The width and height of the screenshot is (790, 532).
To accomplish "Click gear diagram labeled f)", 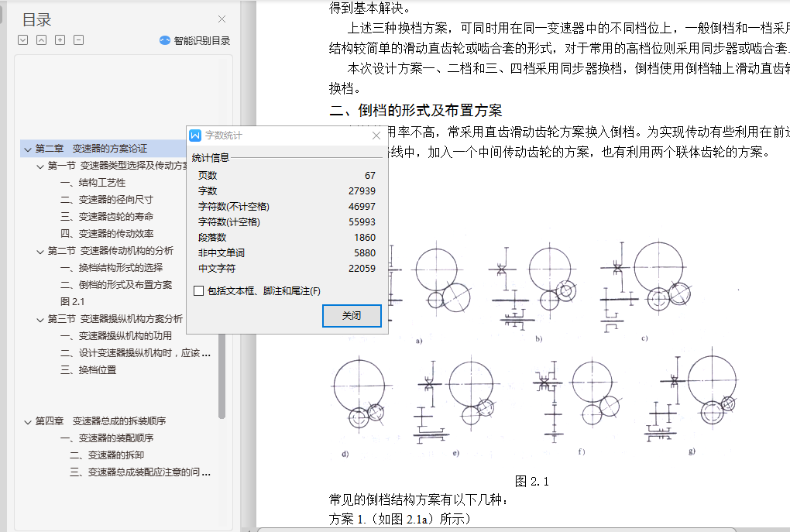I will (577, 403).
